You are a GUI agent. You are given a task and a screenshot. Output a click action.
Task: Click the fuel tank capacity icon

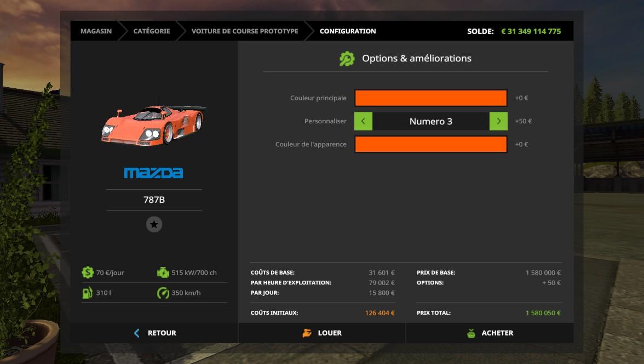coord(88,293)
